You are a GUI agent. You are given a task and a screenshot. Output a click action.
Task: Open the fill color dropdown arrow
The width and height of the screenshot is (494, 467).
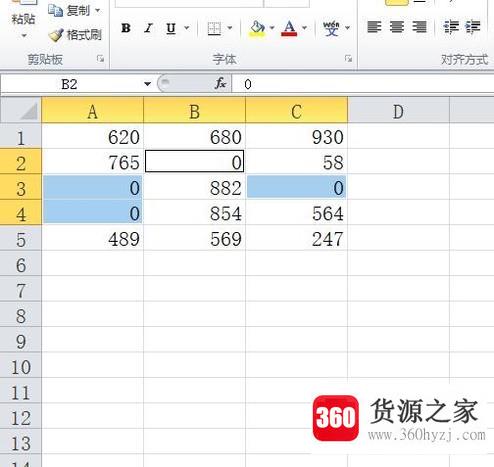(272, 28)
